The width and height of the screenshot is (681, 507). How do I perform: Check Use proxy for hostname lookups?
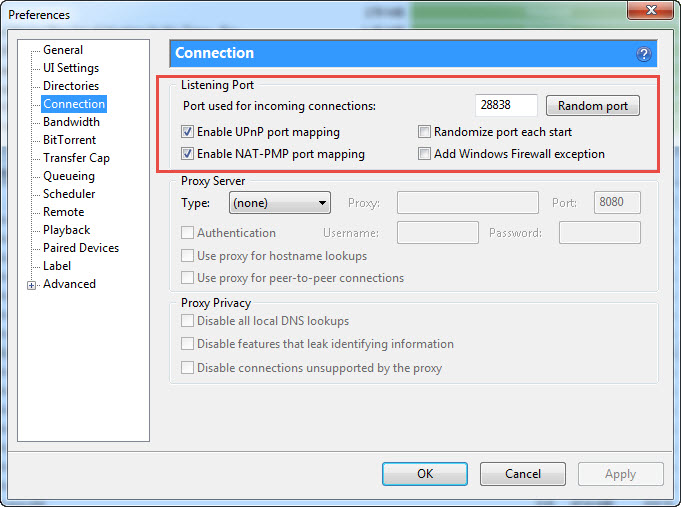point(187,255)
